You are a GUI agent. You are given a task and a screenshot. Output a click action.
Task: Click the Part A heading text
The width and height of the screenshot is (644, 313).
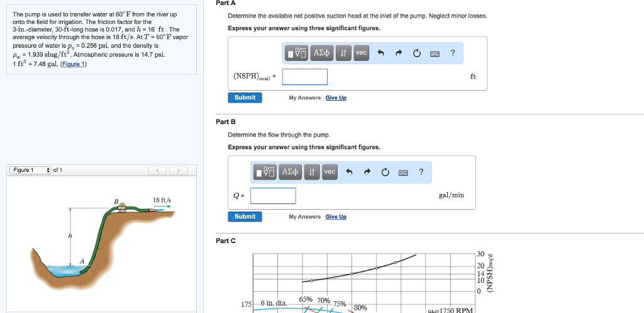[226, 3]
